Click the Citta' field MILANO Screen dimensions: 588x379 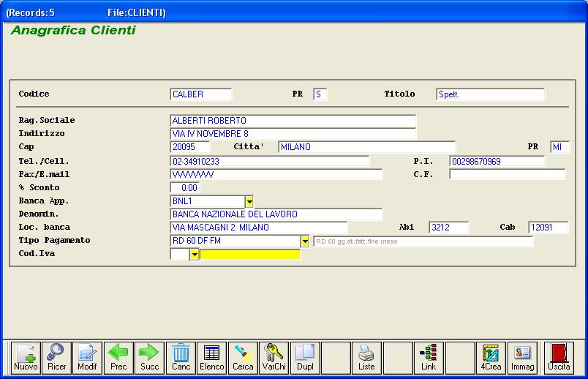pos(366,147)
